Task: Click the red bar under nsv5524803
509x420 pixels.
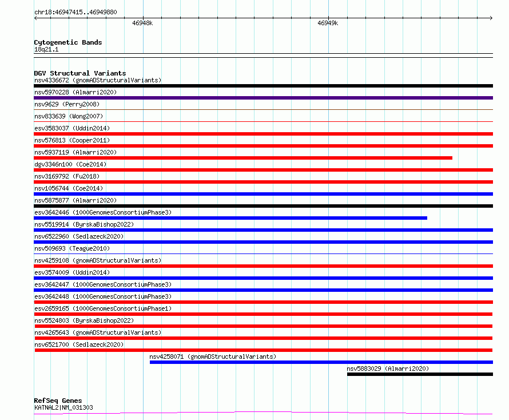Action: (x=264, y=326)
